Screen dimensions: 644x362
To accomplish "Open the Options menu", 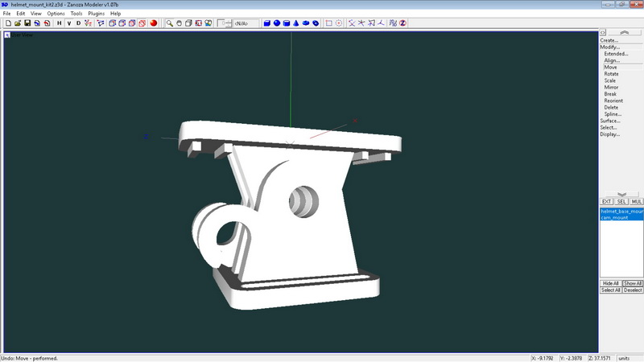I will pyautogui.click(x=56, y=14).
